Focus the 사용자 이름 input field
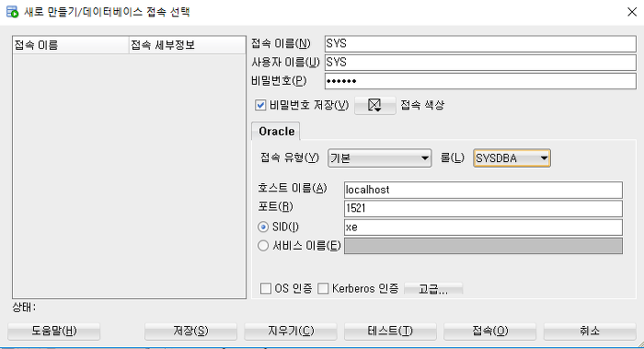 click(x=480, y=63)
